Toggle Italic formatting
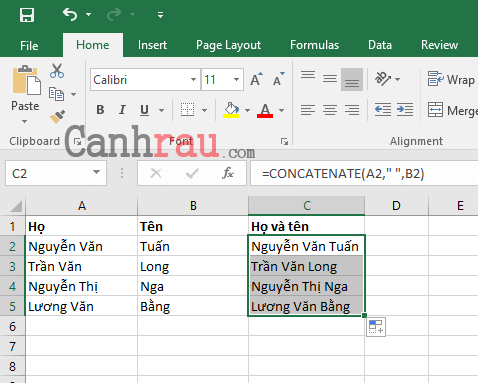Image resolution: width=478 pixels, height=383 pixels. point(122,110)
